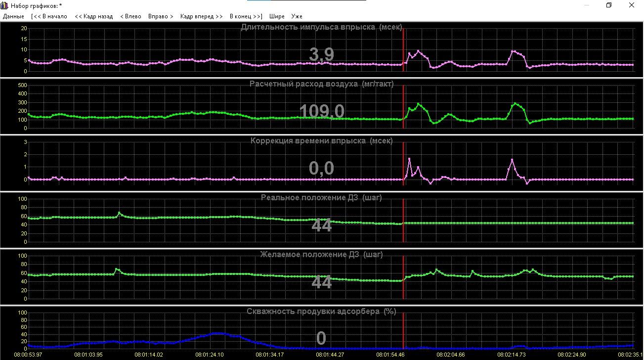Jump to the end with В конец
Viewport: 644px width, 360px height.
coord(246,16)
